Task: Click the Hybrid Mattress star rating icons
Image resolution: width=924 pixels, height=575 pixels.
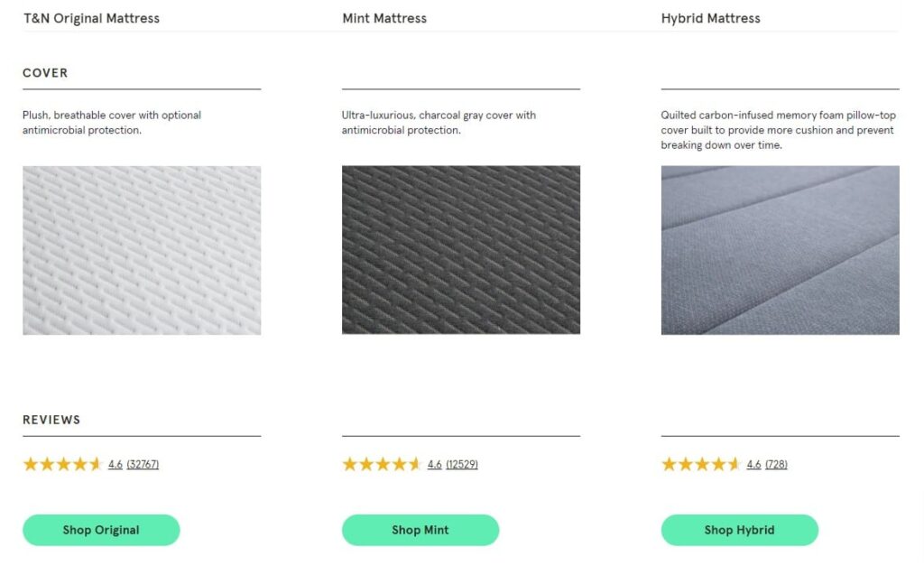Action: coord(700,464)
